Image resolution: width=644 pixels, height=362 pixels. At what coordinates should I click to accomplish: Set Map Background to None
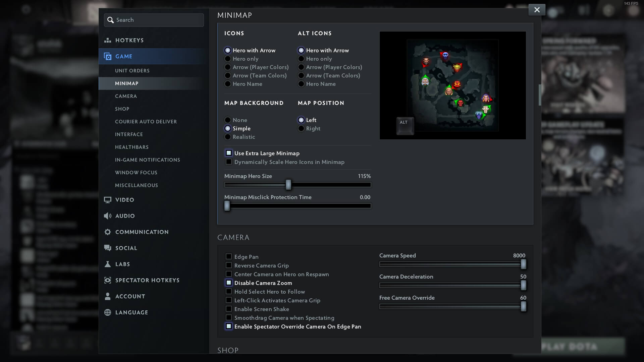pyautogui.click(x=228, y=120)
